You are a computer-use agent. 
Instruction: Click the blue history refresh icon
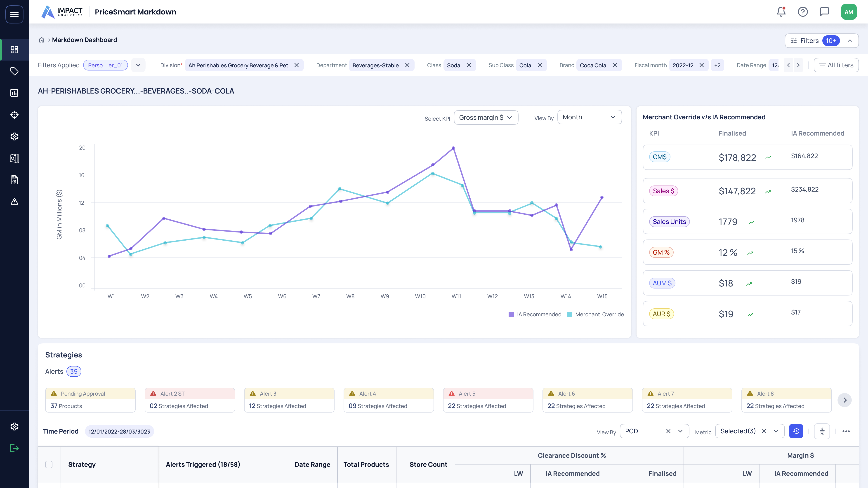(796, 431)
